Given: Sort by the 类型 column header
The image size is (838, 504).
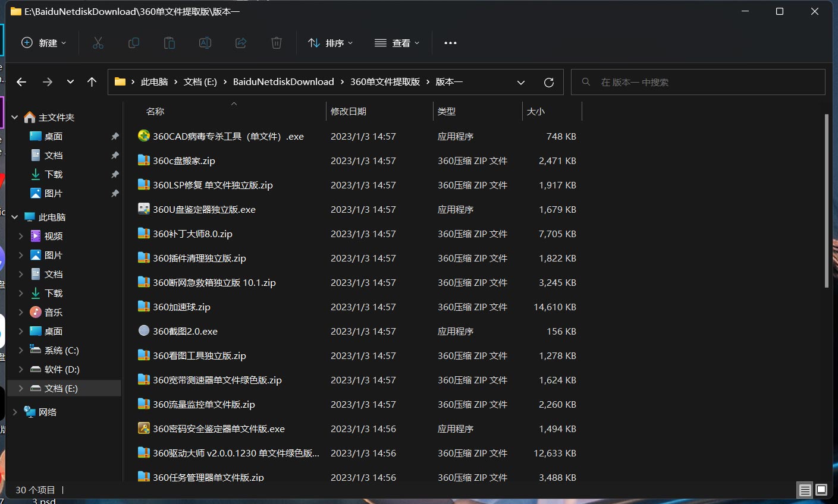Looking at the screenshot, I should [447, 111].
